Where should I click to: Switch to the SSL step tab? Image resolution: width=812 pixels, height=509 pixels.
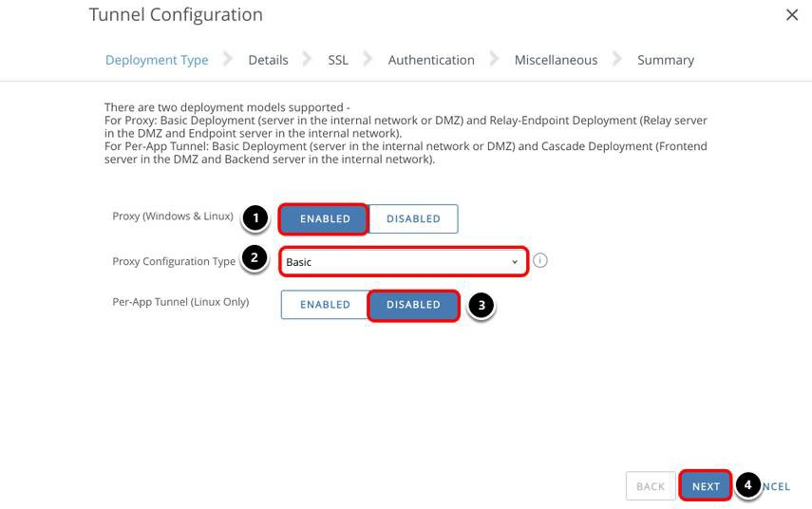point(338,60)
